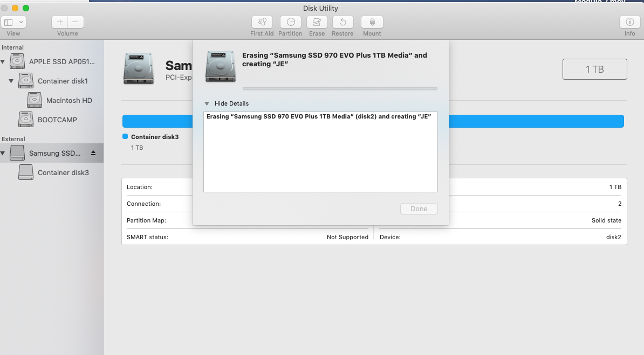Select Container disk3 icon in sidebar
Screen dimensions: 644x355
click(25, 172)
